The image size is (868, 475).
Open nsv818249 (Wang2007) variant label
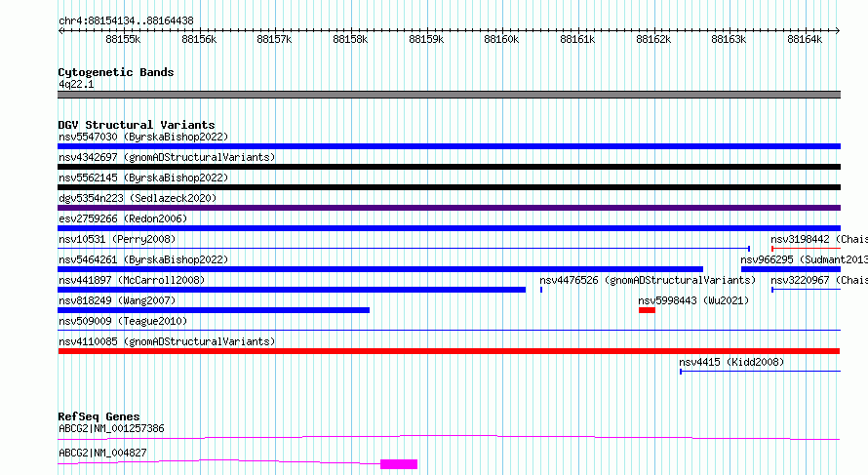[x=117, y=300]
